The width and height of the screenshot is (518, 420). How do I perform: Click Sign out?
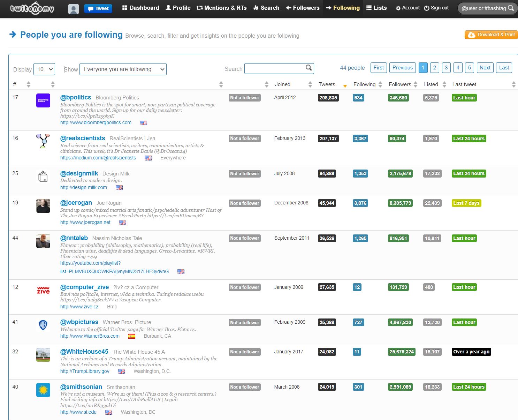(x=436, y=8)
